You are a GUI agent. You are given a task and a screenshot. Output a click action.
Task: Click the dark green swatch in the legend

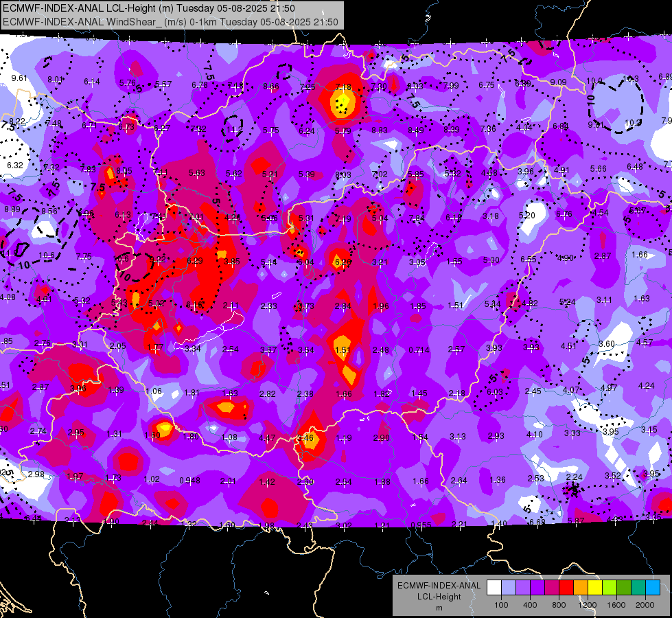625,588
